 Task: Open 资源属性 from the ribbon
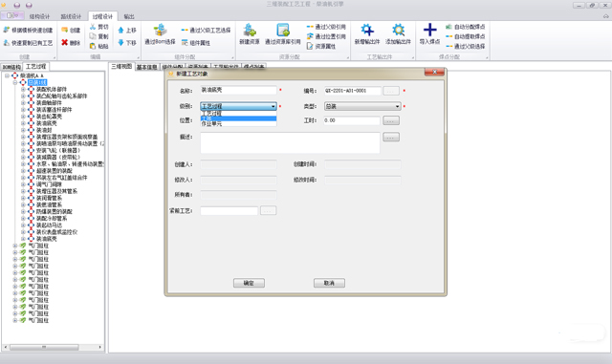[321, 46]
